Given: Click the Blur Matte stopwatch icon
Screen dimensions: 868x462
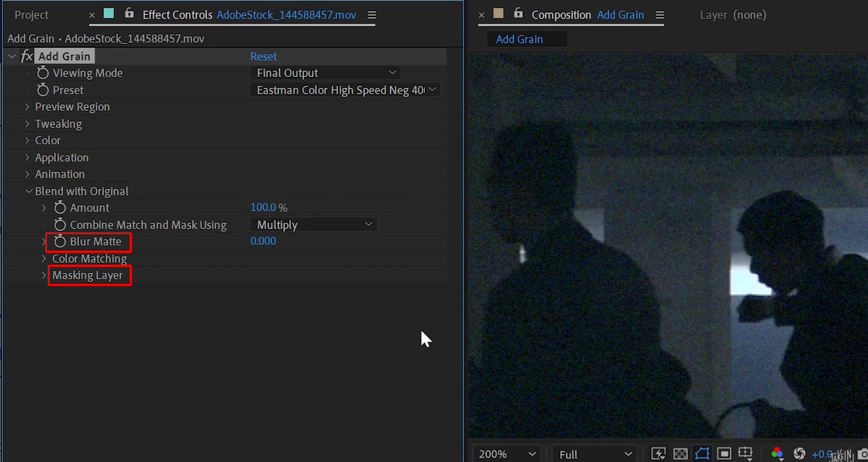Looking at the screenshot, I should [60, 241].
